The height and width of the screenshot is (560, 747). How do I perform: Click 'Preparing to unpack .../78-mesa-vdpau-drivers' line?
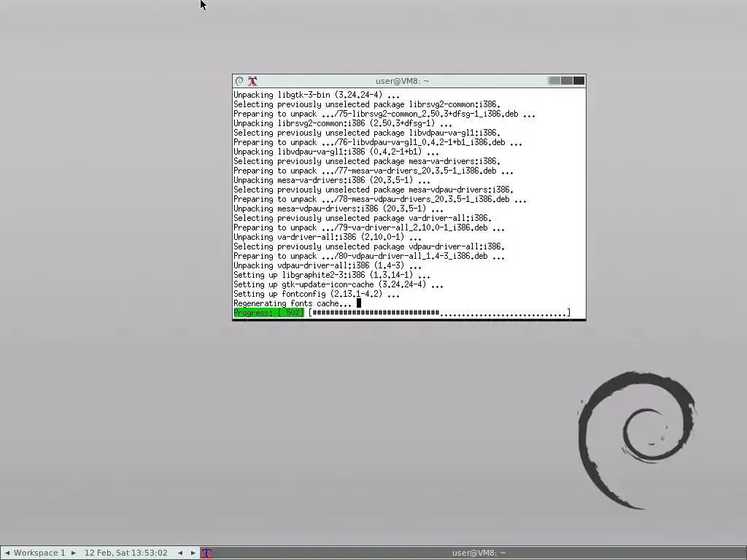pyautogui.click(x=379, y=199)
